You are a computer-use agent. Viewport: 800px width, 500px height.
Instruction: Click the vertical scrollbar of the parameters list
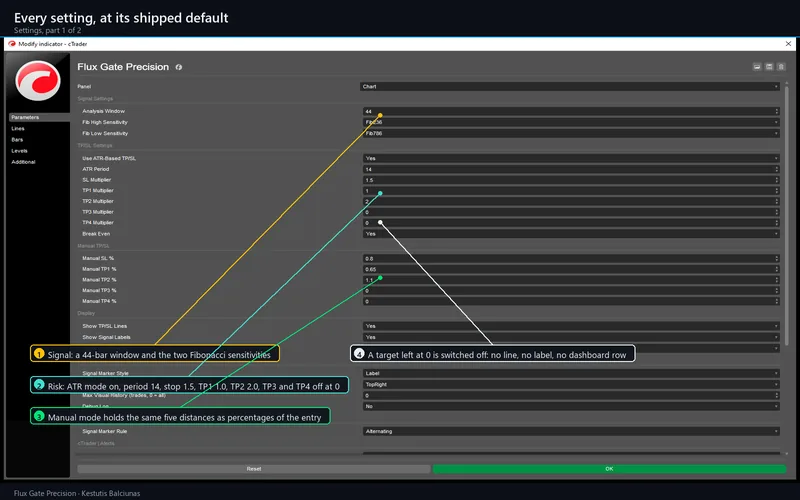pos(786,214)
